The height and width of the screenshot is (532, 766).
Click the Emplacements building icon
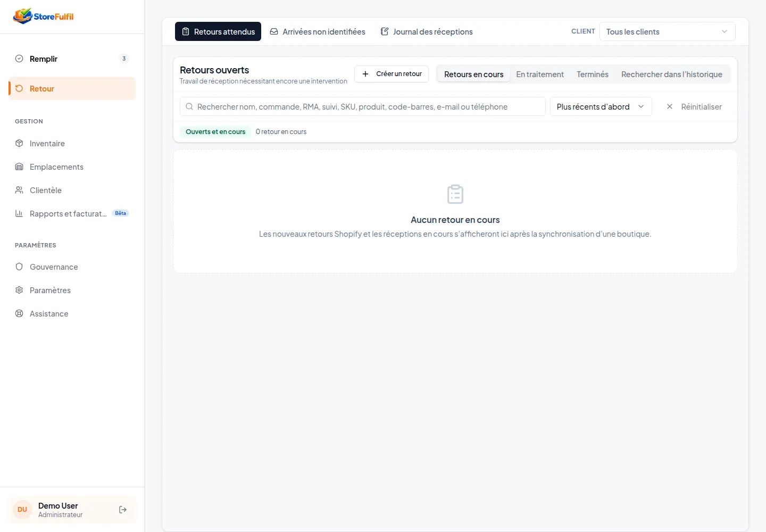click(x=19, y=167)
